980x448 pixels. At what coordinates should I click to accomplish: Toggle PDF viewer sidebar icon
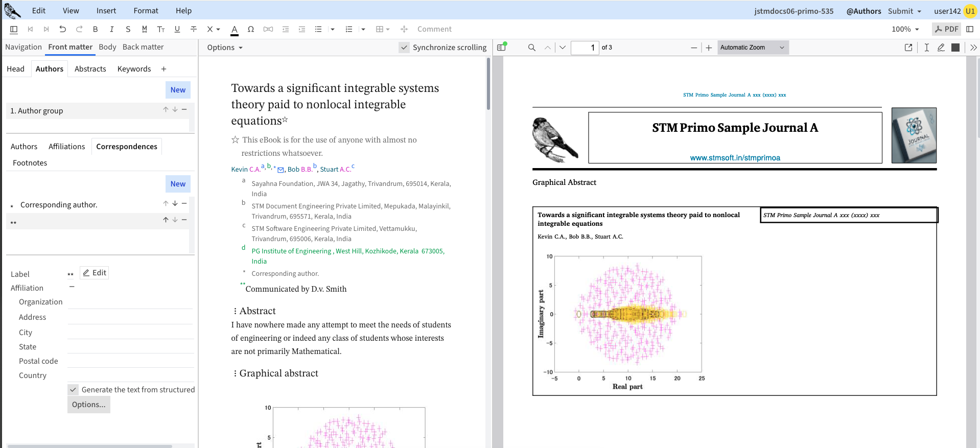(x=501, y=48)
